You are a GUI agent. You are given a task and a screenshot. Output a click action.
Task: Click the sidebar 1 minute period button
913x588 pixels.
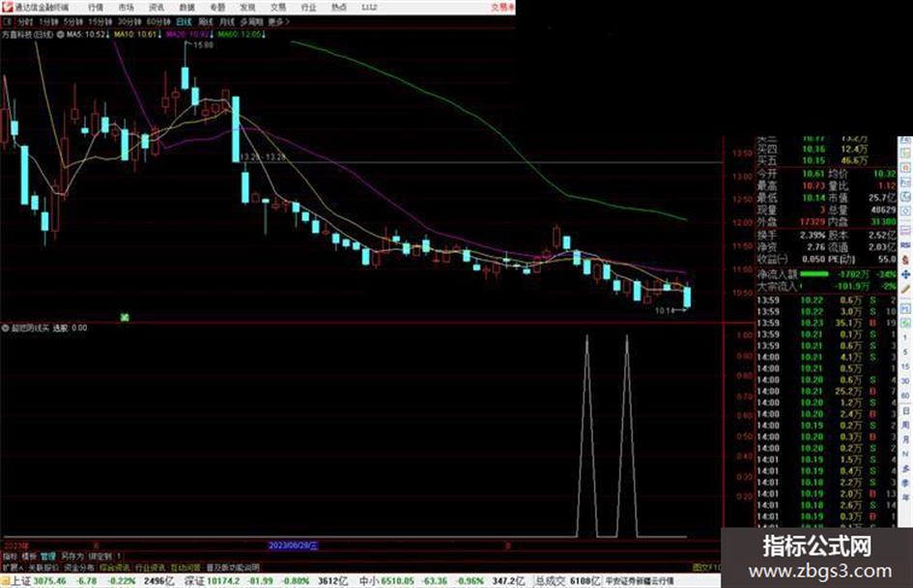tap(905, 338)
